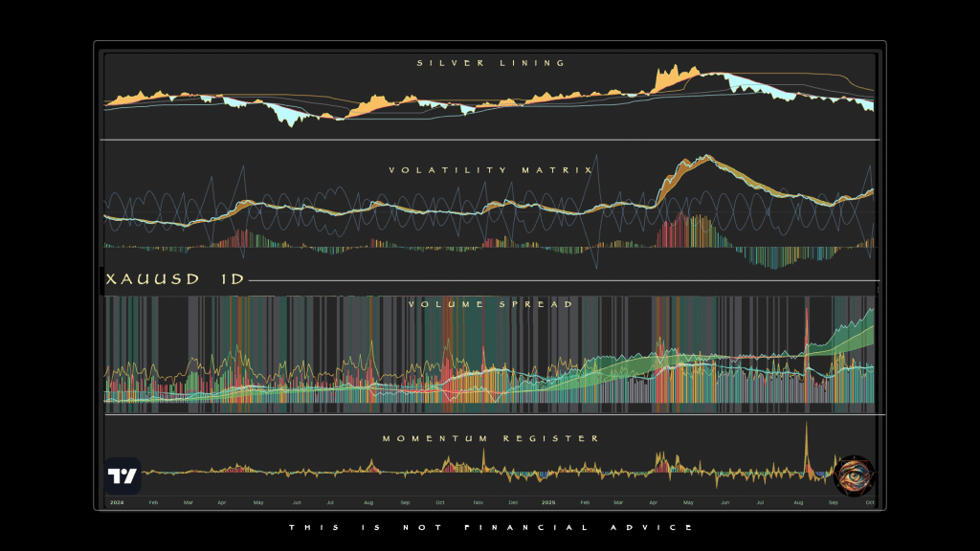Click the Feb label right after 2025
Image resolution: width=980 pixels, height=551 pixels.
pyautogui.click(x=585, y=502)
